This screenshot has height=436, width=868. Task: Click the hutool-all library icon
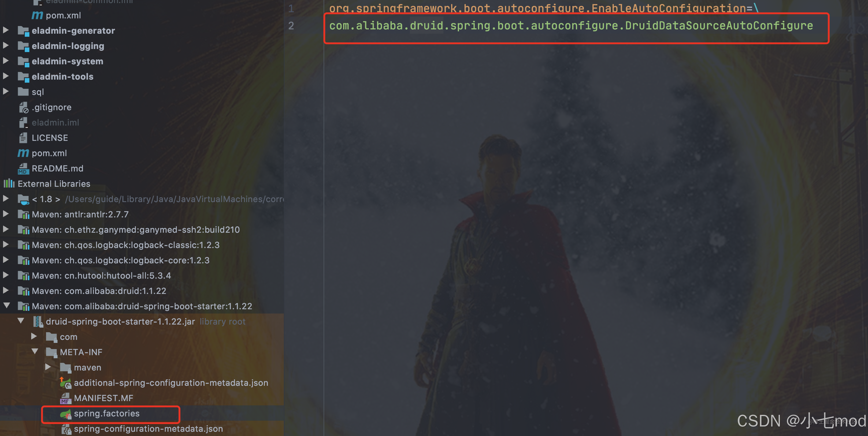click(x=23, y=276)
